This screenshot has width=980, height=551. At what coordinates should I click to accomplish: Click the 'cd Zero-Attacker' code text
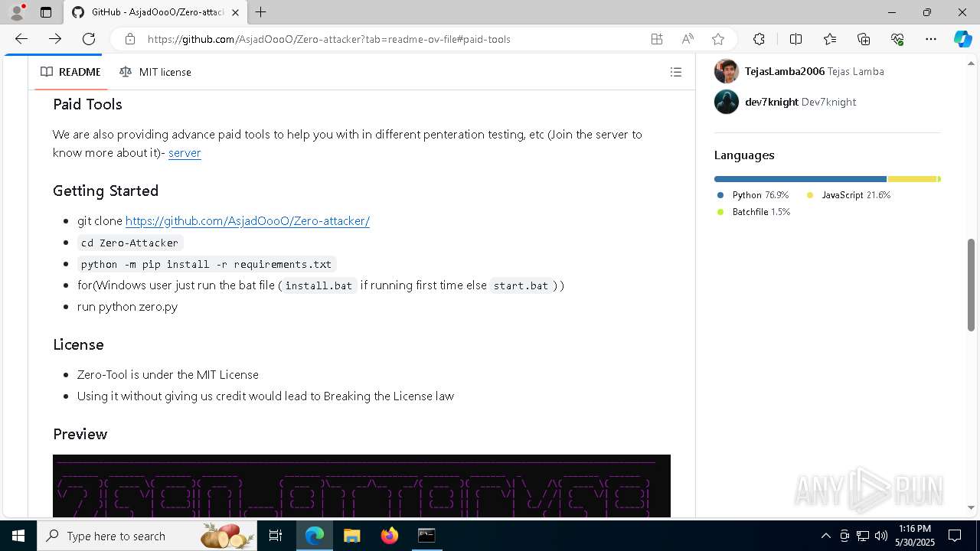coord(130,243)
